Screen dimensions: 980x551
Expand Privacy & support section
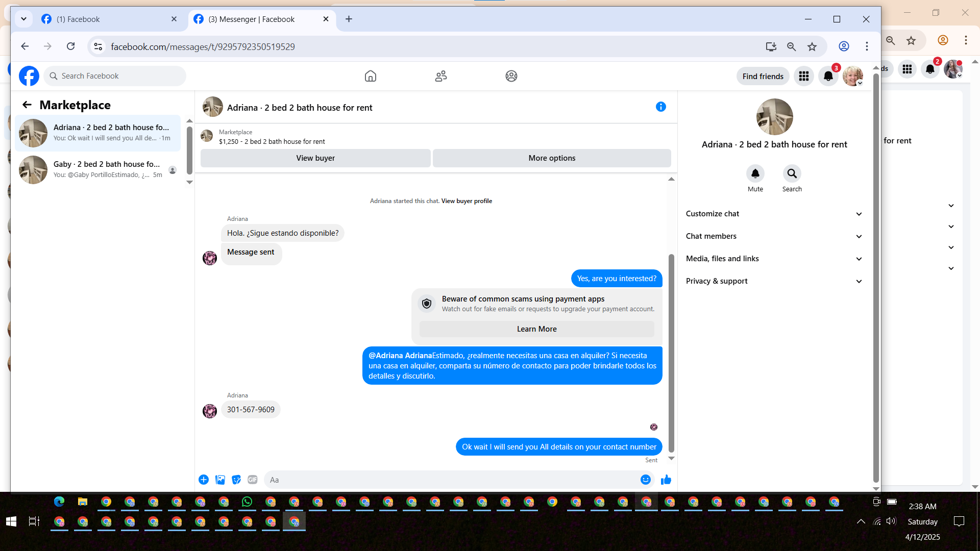click(774, 281)
